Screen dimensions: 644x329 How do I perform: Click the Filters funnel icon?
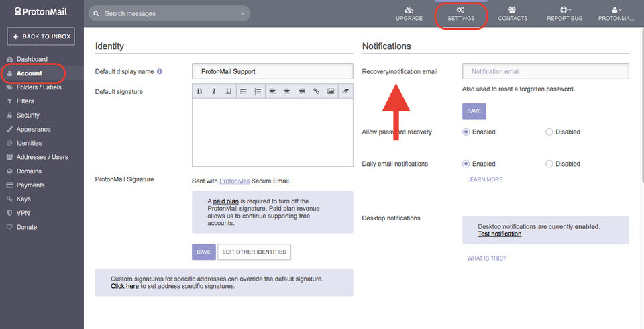9,101
